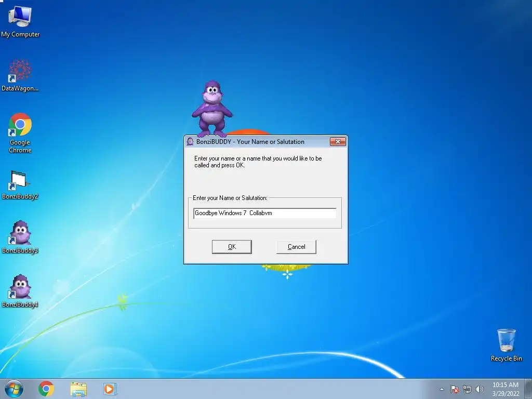
Task: Click into the Name or Salutation text field
Action: pos(264,214)
